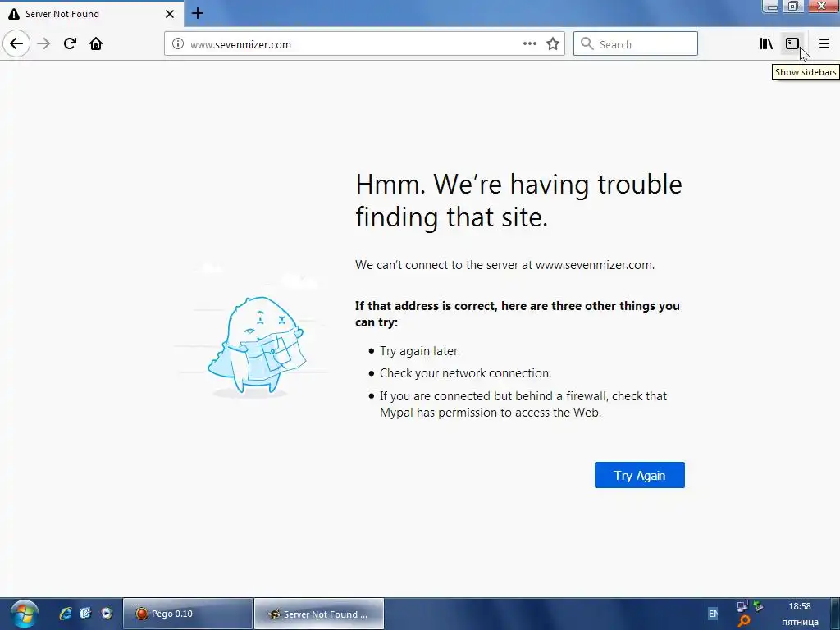Show site information for the address
Viewport: 840px width, 630px height.
click(x=178, y=44)
